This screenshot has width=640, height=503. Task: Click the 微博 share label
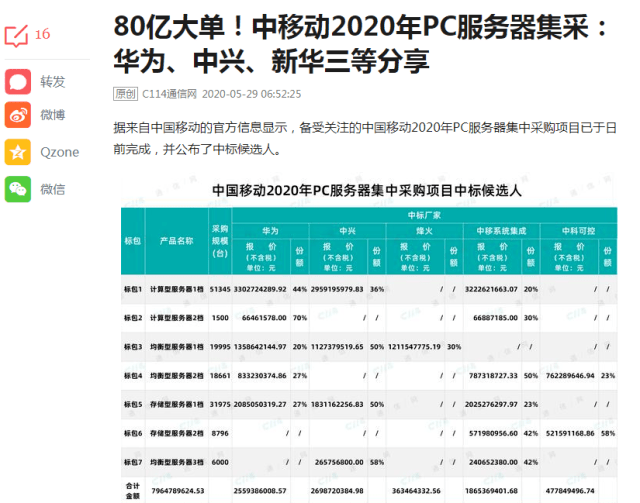(x=52, y=115)
